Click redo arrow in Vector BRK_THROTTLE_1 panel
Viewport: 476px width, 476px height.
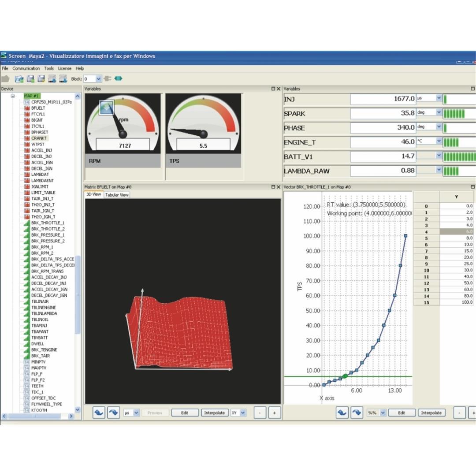357,413
